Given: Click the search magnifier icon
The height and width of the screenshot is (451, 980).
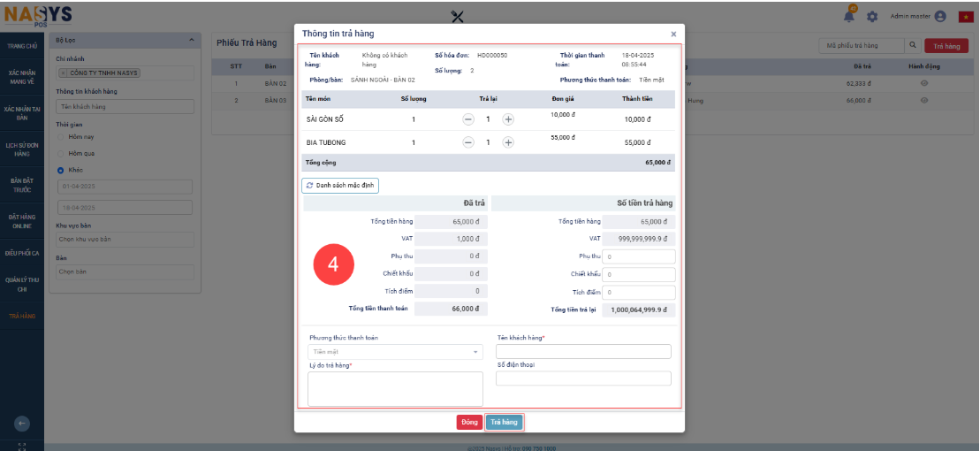Looking at the screenshot, I should point(913,45).
